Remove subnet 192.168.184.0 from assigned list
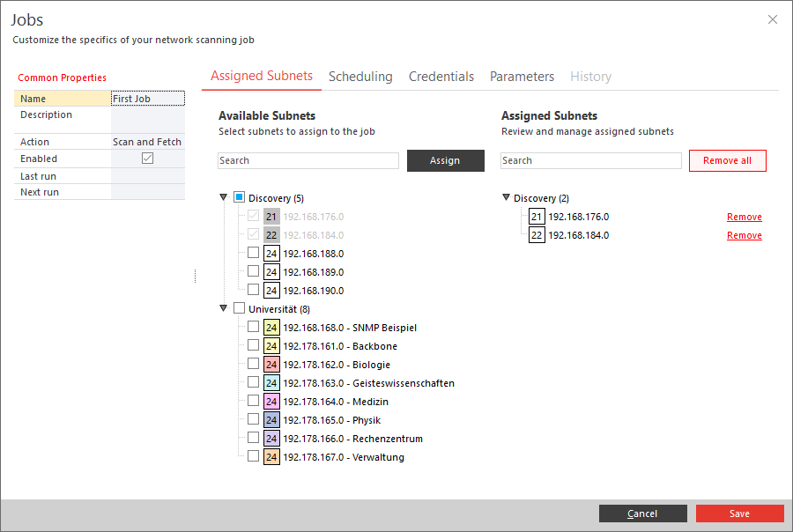The width and height of the screenshot is (793, 532). tap(744, 235)
